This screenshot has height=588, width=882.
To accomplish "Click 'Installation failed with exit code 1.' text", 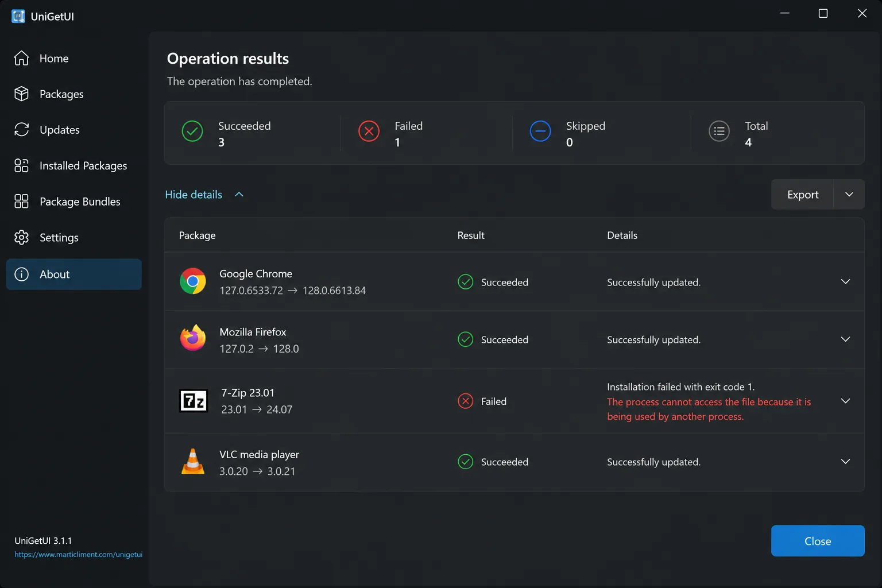I will [680, 386].
